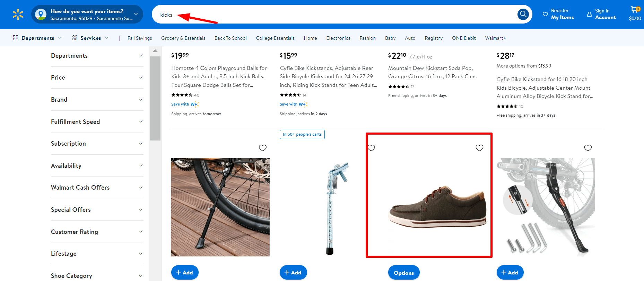Expand the Customer Rating filter
The width and height of the screenshot is (644, 281).
[97, 232]
